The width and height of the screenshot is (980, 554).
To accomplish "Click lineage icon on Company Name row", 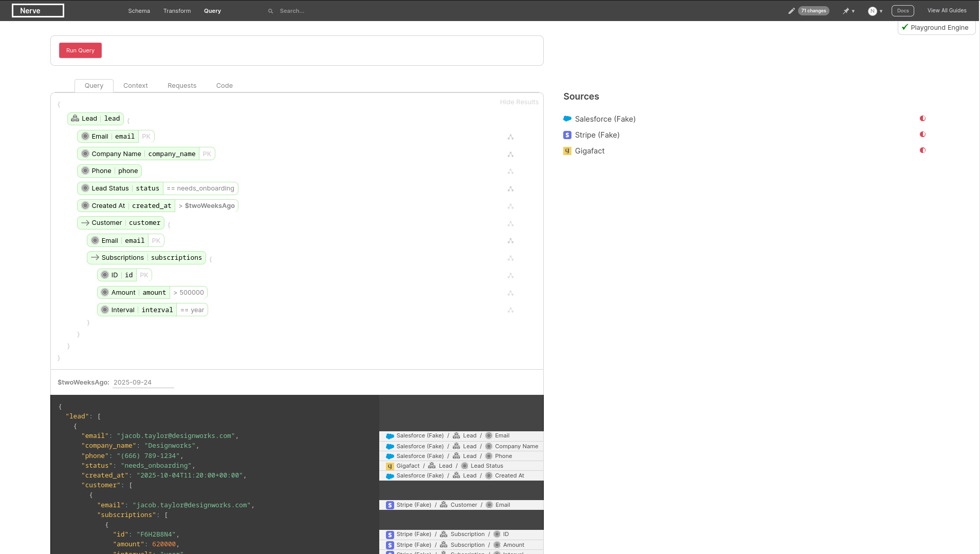I will pos(510,155).
